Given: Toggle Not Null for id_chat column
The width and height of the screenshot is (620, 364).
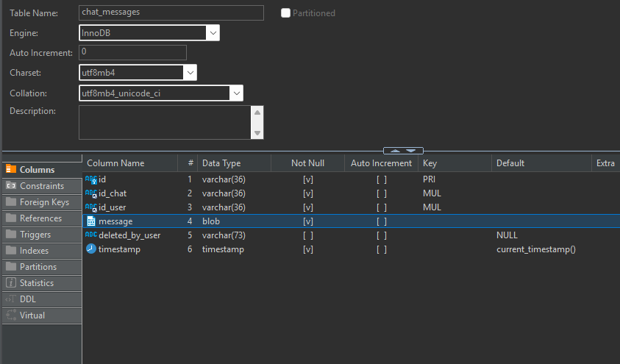Looking at the screenshot, I should coord(308,193).
